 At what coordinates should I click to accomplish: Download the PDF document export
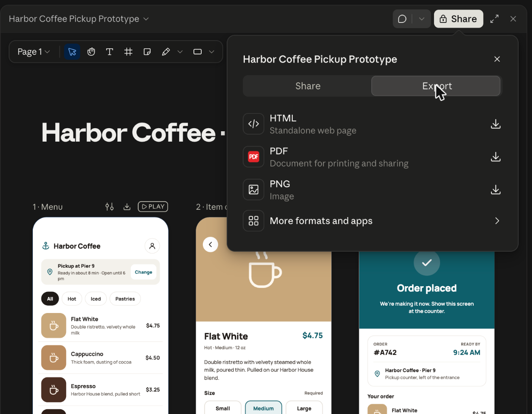(x=496, y=157)
